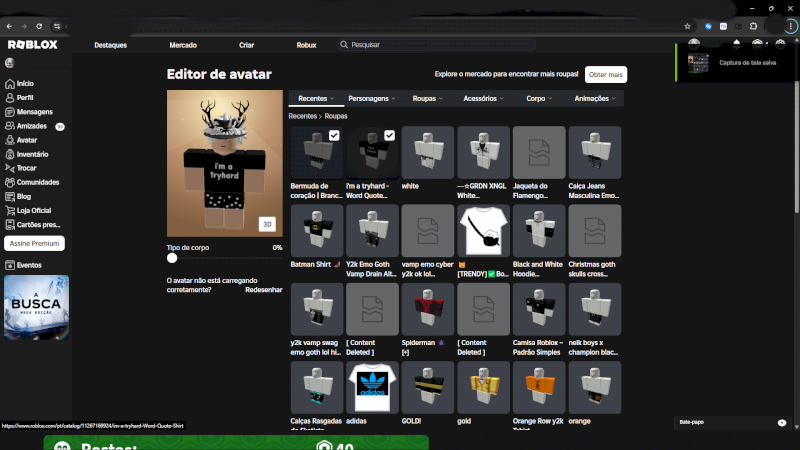Reload the browser page
The width and height of the screenshot is (800, 450).
click(x=39, y=26)
